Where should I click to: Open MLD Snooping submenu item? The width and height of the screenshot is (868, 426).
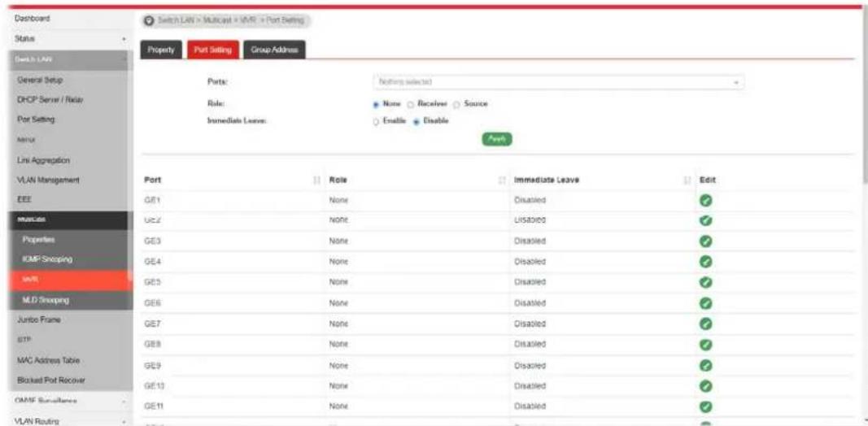click(46, 300)
